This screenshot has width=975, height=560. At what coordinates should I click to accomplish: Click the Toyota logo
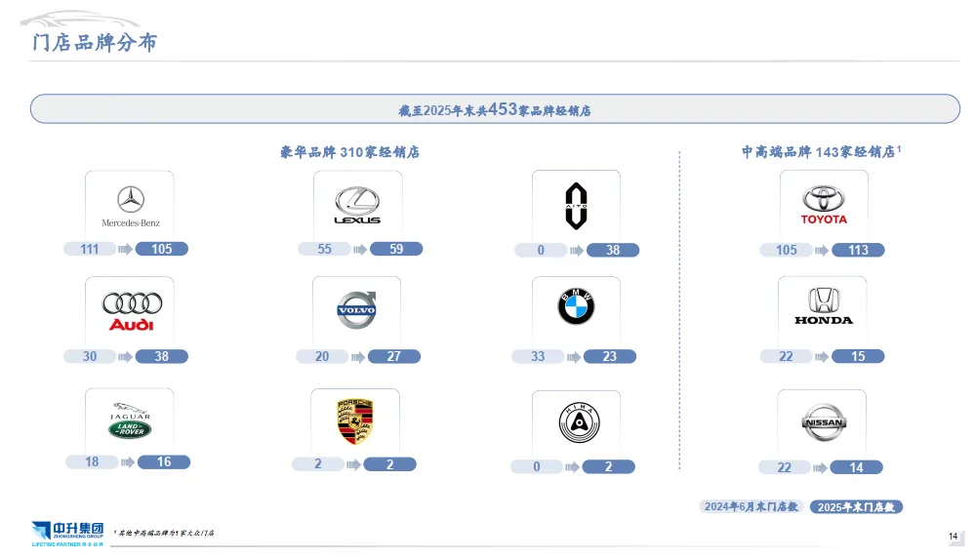tap(824, 205)
